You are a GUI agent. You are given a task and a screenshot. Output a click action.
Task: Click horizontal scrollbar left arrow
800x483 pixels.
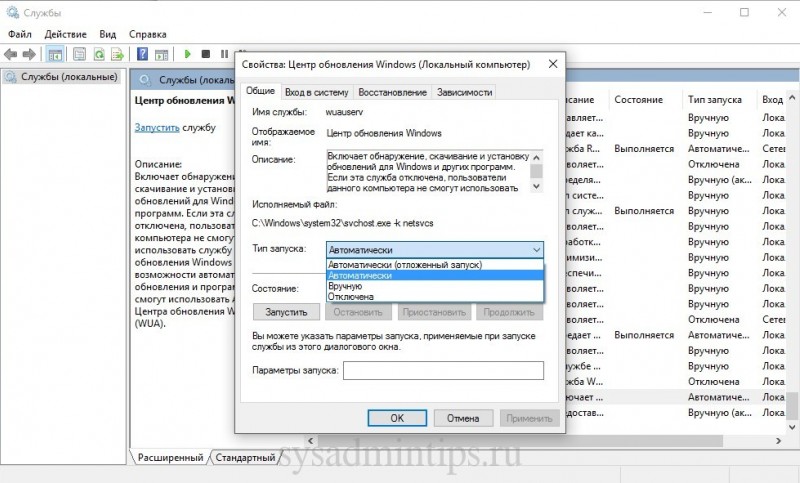[311, 441]
